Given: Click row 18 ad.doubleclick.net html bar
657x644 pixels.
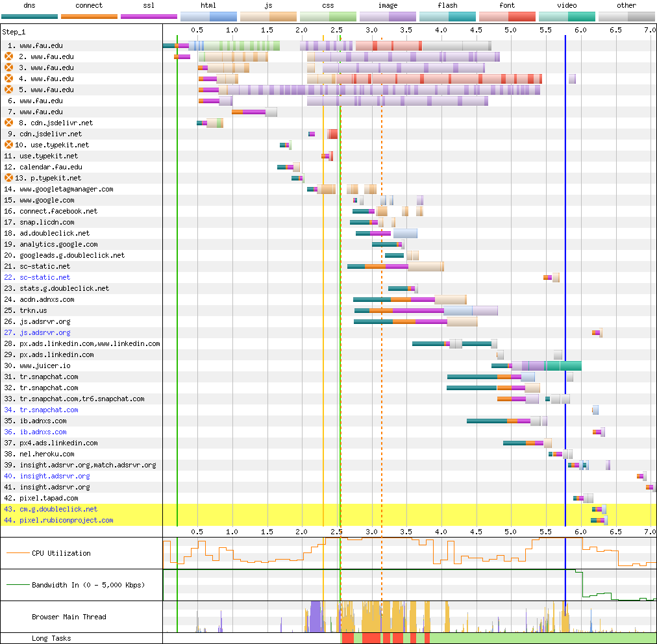Looking at the screenshot, I should 405,233.
